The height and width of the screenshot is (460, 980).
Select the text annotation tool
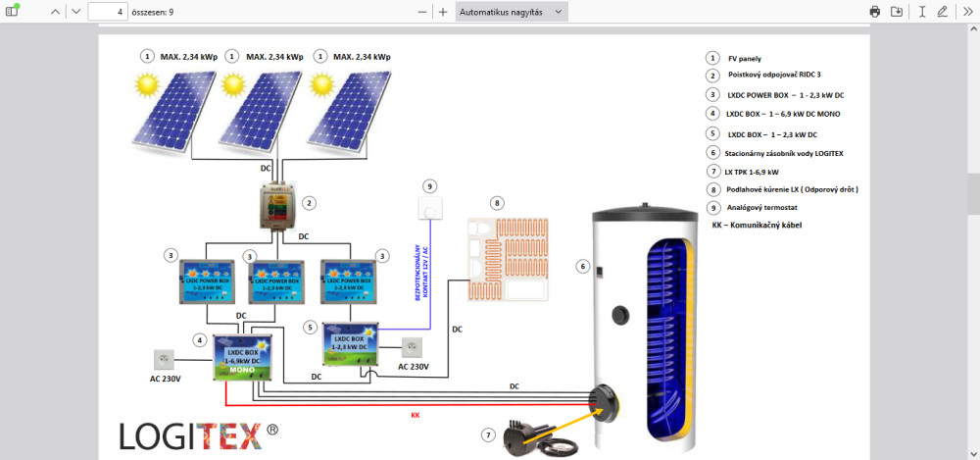pyautogui.click(x=922, y=11)
